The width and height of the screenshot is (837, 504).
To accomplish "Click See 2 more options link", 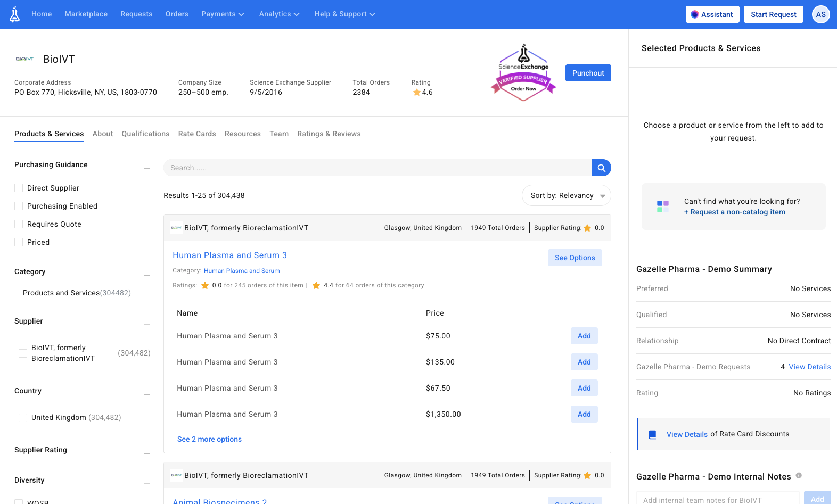I will [x=209, y=439].
